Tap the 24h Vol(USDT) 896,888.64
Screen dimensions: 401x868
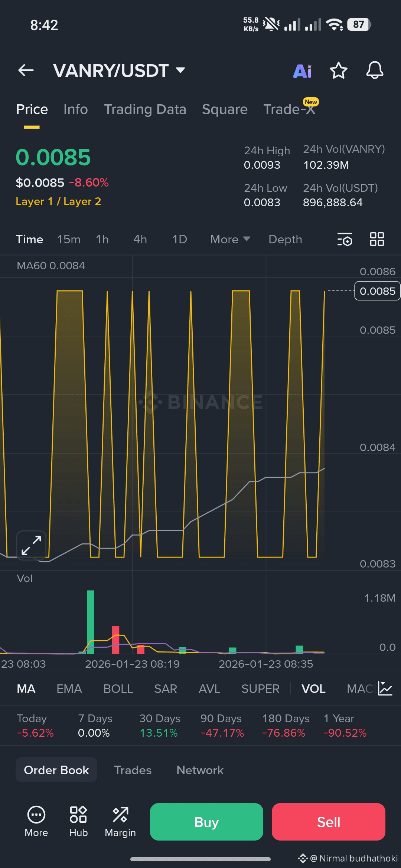click(x=333, y=203)
